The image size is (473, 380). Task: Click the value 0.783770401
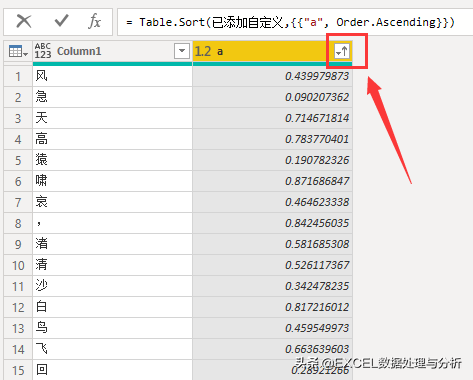coord(317,139)
